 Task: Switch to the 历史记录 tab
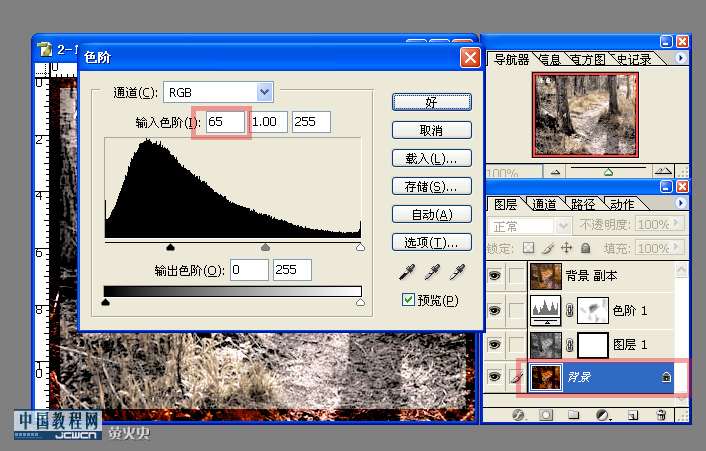click(x=634, y=59)
